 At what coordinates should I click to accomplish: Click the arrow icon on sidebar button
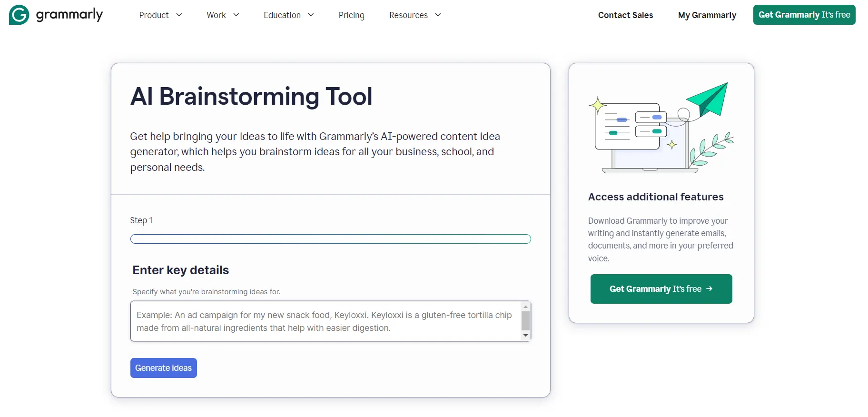click(710, 289)
